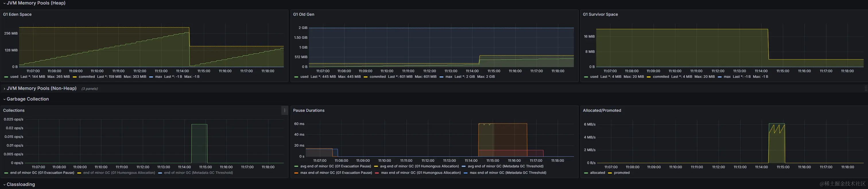
Task: Click the '2 GiB' axis label in G1 Old Gen
Action: point(303,28)
